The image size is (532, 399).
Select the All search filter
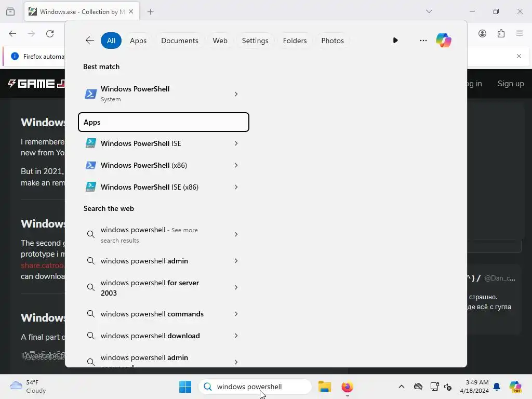tap(111, 41)
